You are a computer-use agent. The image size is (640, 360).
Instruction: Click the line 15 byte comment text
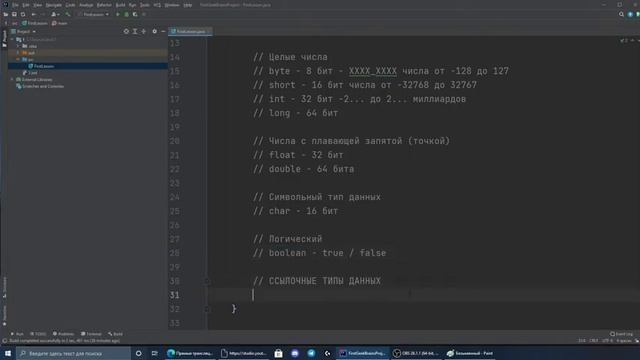tap(381, 71)
